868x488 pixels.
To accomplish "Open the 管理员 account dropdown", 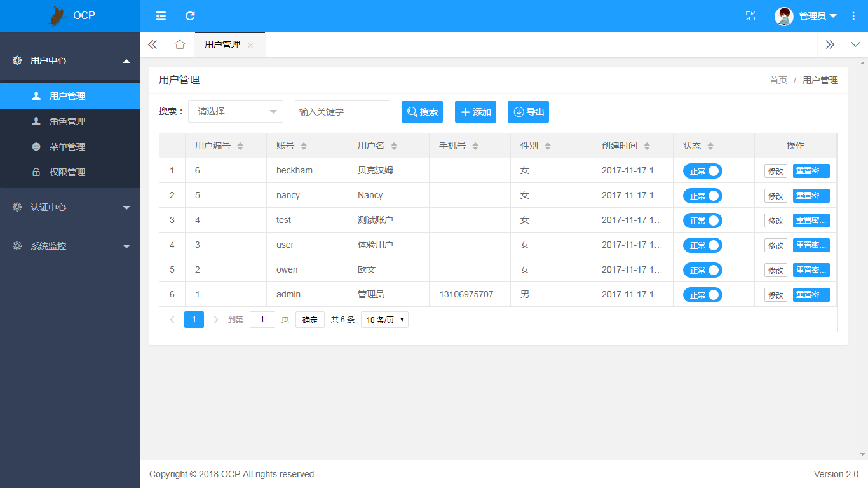I will pyautogui.click(x=818, y=16).
